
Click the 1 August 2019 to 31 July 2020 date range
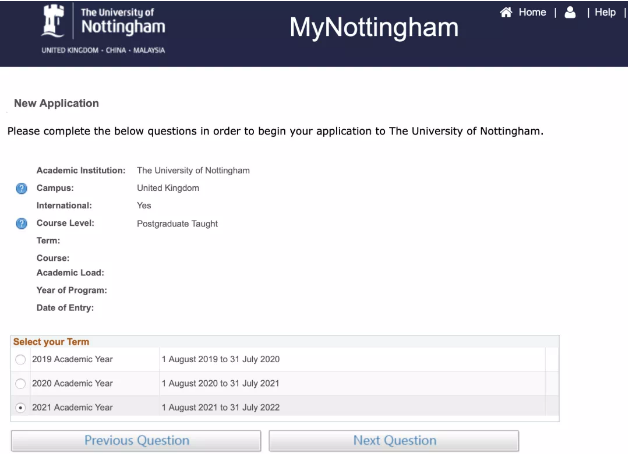(220, 360)
